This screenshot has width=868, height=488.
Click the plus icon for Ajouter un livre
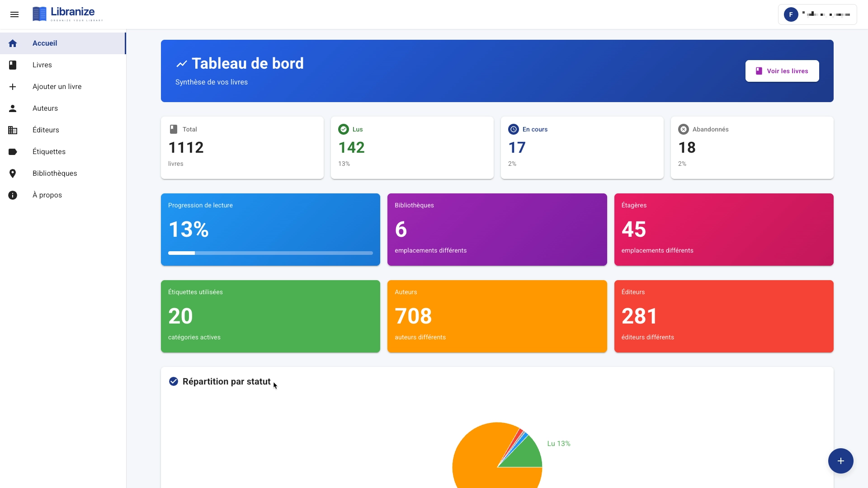pyautogui.click(x=13, y=87)
